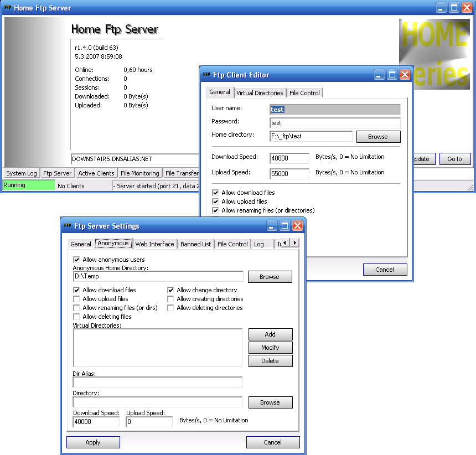Switch to General tab in Server Settings
476x455 pixels.
[81, 244]
